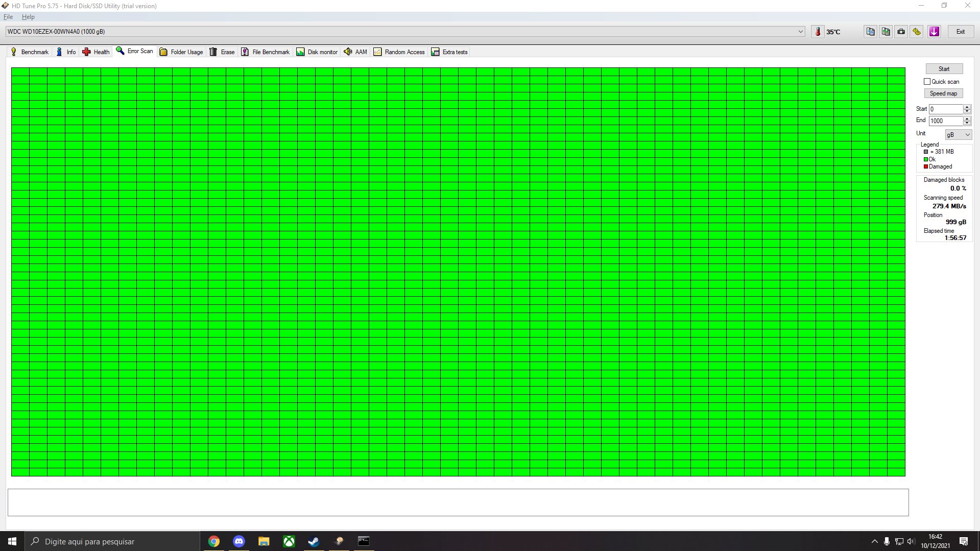Open the Extra tests tab

449,52
